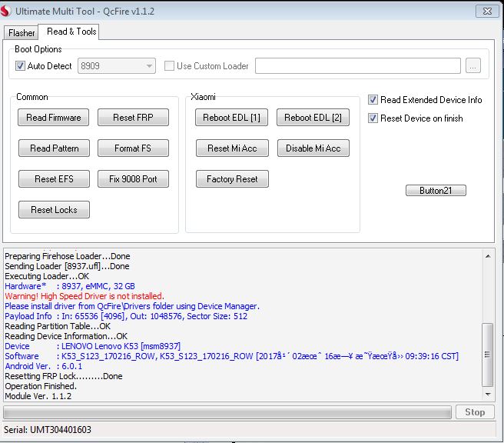Click the Device LENOVO K53 log line
Screen dimensions: 504x443
coord(92,346)
